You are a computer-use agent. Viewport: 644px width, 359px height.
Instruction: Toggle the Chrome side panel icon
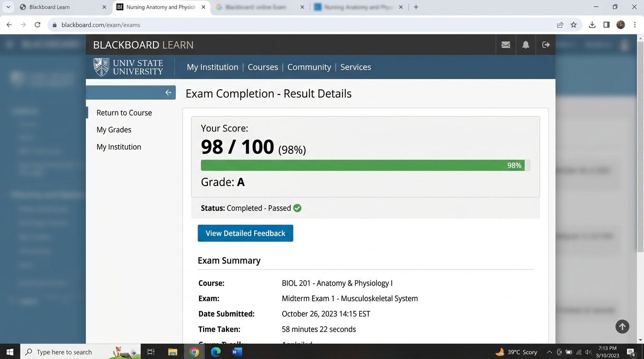607,25
